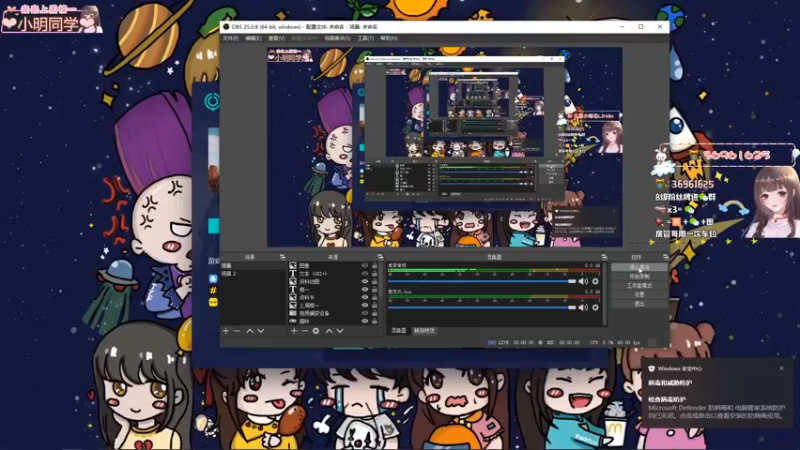Pop out the 混音器 dock panel
Screen dimensions: 800x450
604,257
